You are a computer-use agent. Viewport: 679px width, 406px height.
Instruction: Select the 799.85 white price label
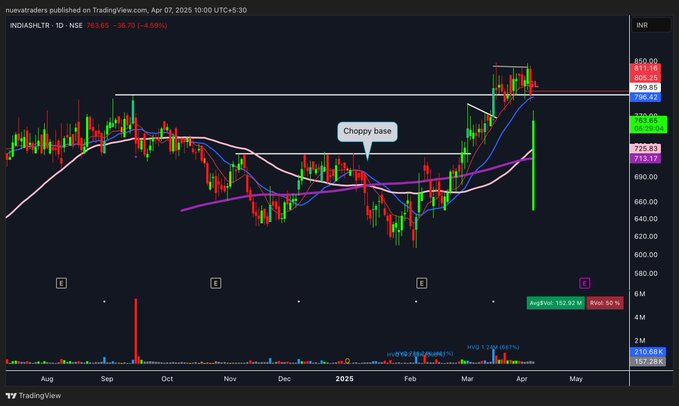pos(645,87)
